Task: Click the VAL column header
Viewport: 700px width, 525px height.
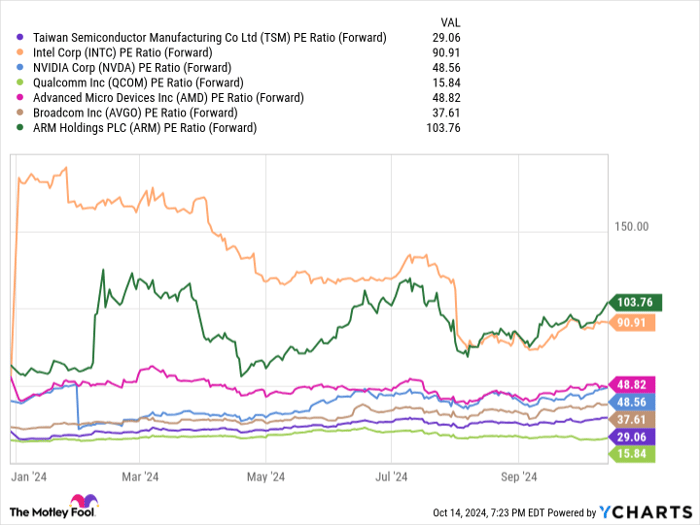Action: 450,22
